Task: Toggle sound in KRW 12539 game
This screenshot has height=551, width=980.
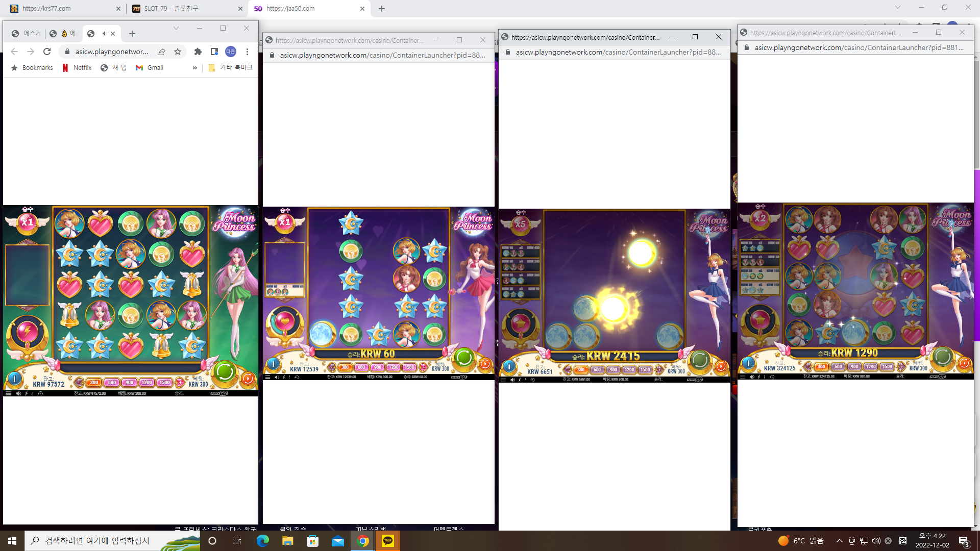Action: tap(277, 377)
